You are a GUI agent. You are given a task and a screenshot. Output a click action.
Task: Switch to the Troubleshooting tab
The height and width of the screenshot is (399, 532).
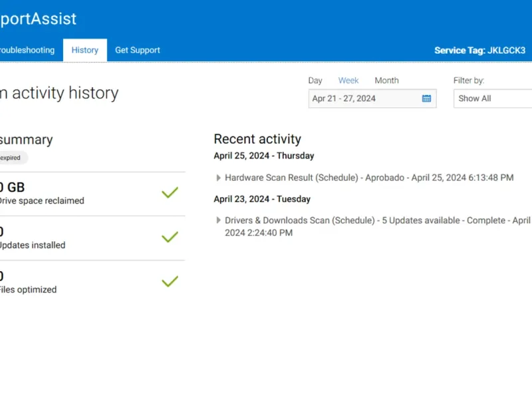pyautogui.click(x=27, y=51)
